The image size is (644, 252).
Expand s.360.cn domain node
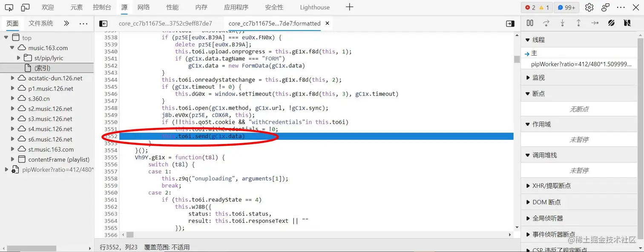12,98
